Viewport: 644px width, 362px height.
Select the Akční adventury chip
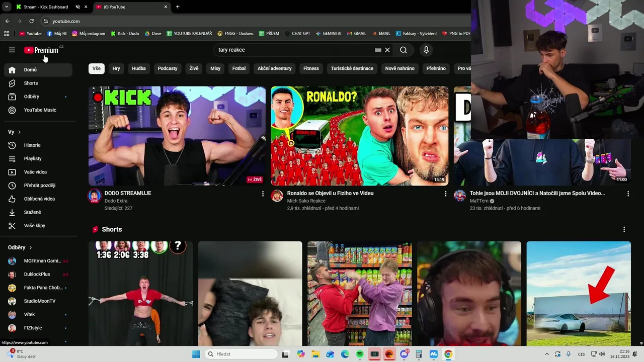(275, 68)
